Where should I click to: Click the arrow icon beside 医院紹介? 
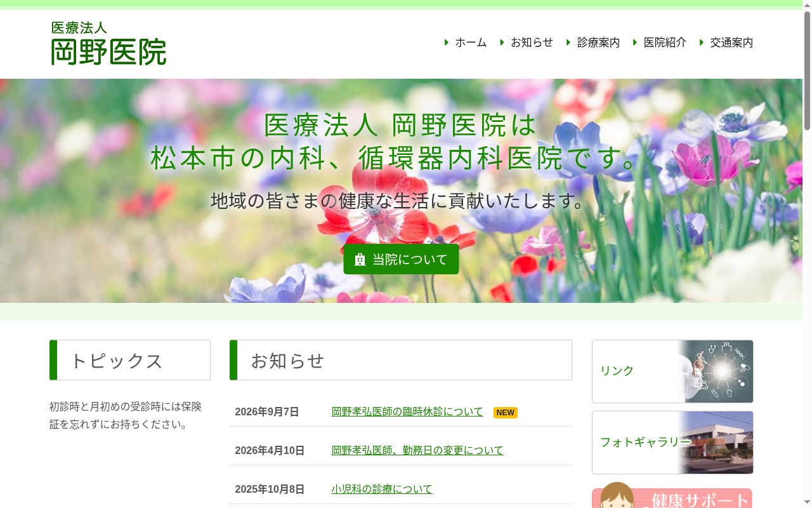coord(635,43)
